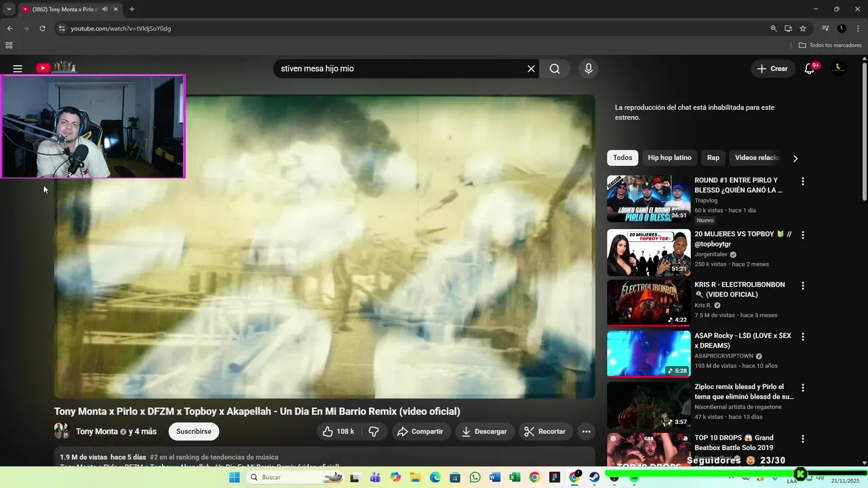Screen dimensions: 868x488
Task: Open options for ROUND #1 ENTRE PIRLO video
Action: (x=803, y=182)
